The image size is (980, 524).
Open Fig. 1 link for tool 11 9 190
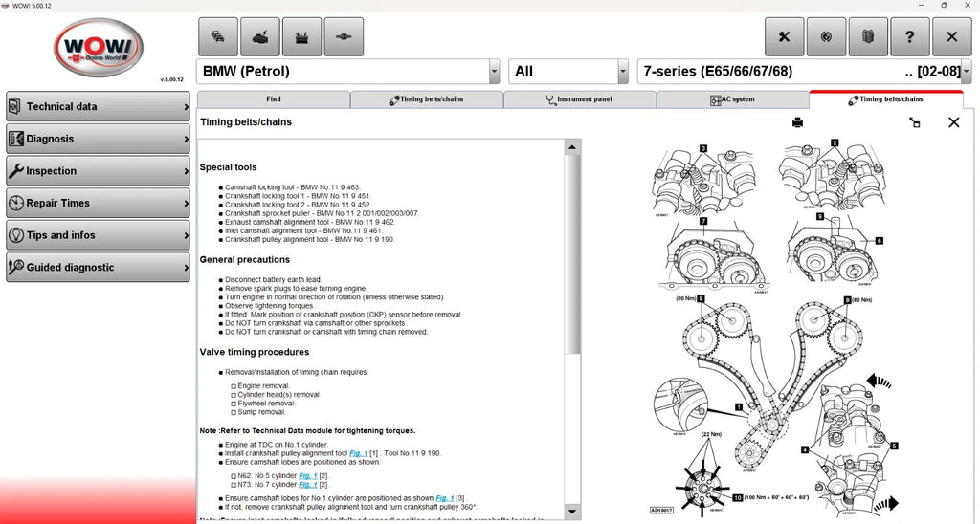click(359, 453)
